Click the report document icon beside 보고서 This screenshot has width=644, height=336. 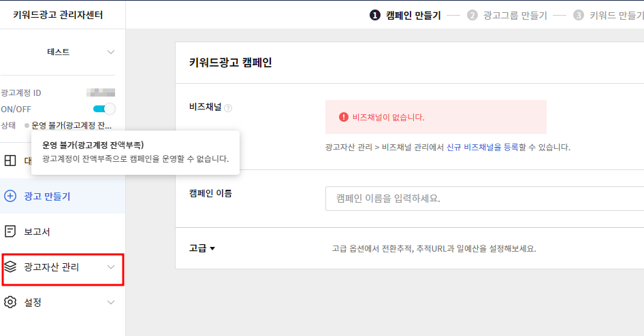point(10,231)
